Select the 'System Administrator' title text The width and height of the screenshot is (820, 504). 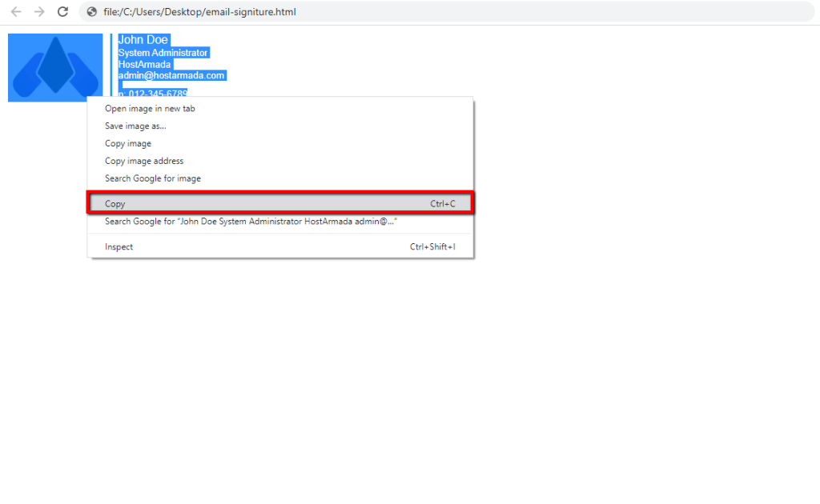pyautogui.click(x=162, y=52)
